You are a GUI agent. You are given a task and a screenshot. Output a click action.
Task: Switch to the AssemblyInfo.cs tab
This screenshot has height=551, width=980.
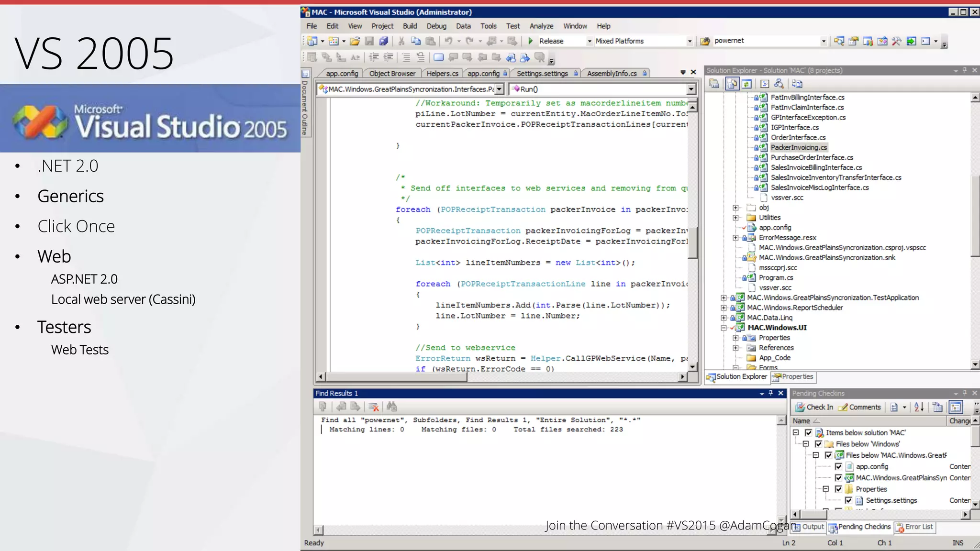(x=616, y=73)
